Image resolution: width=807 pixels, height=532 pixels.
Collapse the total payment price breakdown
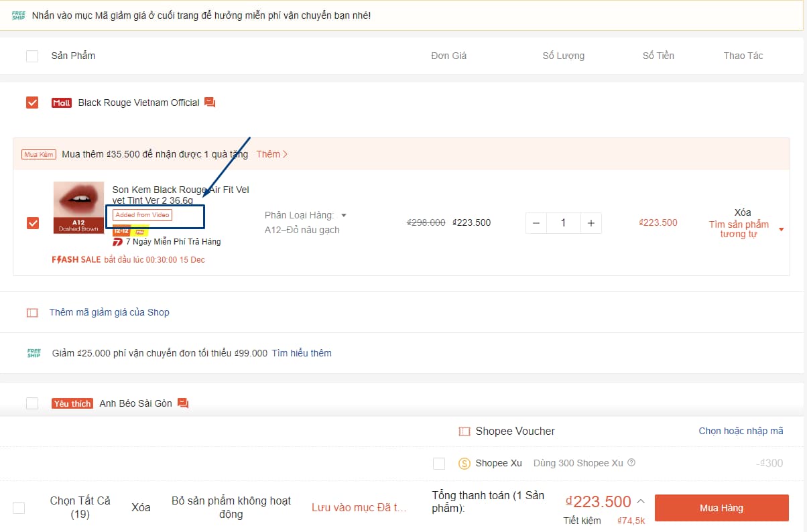pos(641,501)
